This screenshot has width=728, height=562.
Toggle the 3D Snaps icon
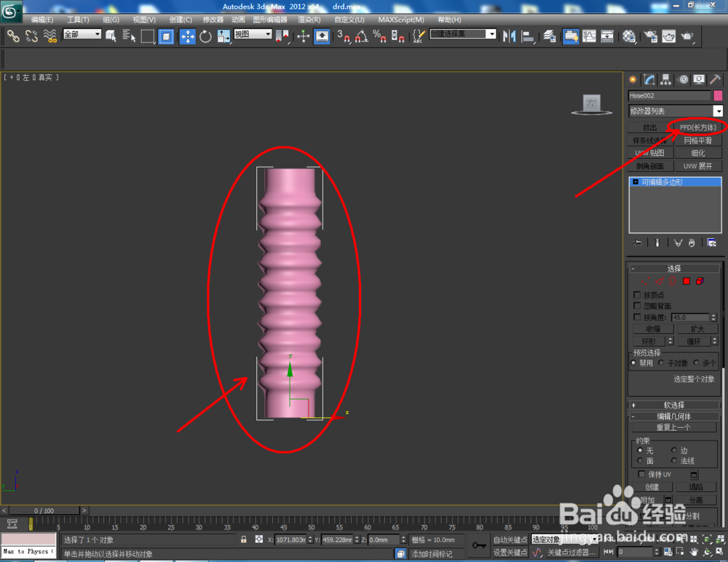click(343, 36)
